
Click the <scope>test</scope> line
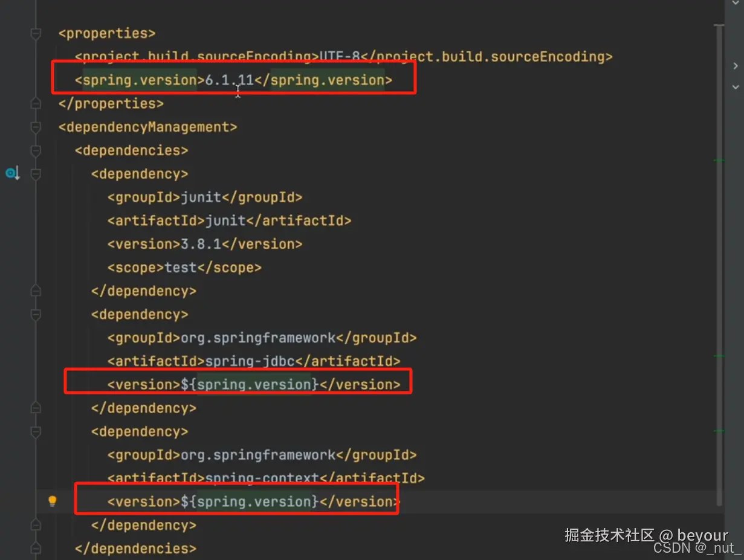(x=184, y=268)
